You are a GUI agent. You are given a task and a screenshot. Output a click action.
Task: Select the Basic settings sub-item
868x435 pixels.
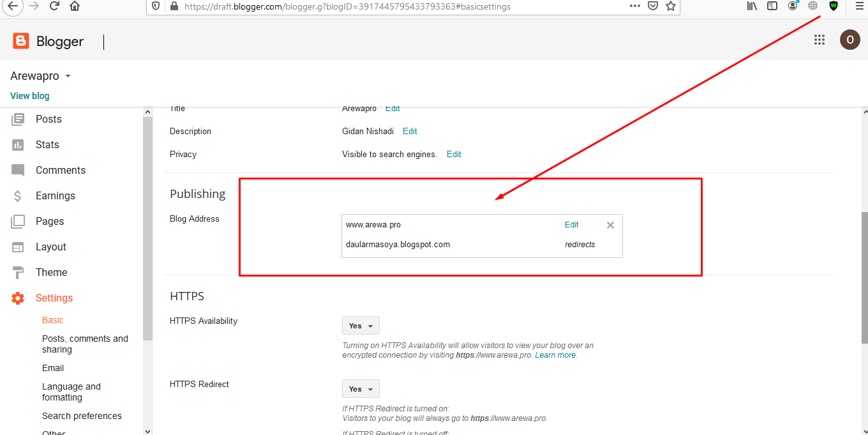(53, 320)
